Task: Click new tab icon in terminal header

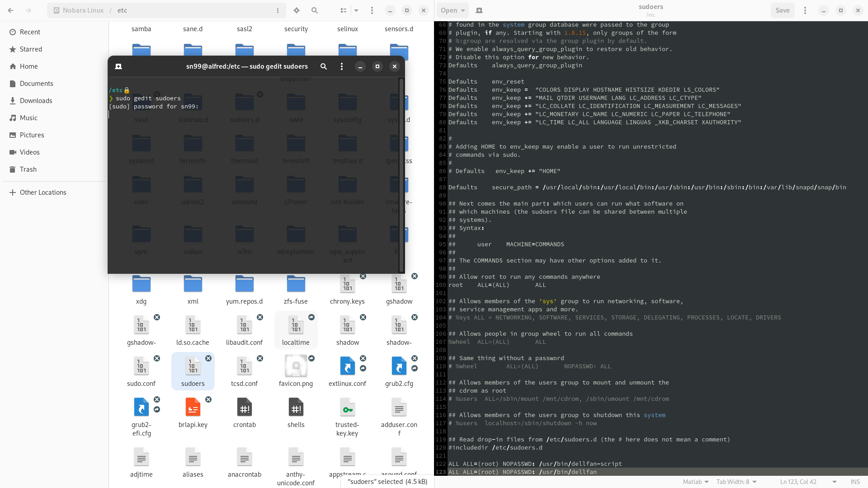Action: click(x=118, y=66)
